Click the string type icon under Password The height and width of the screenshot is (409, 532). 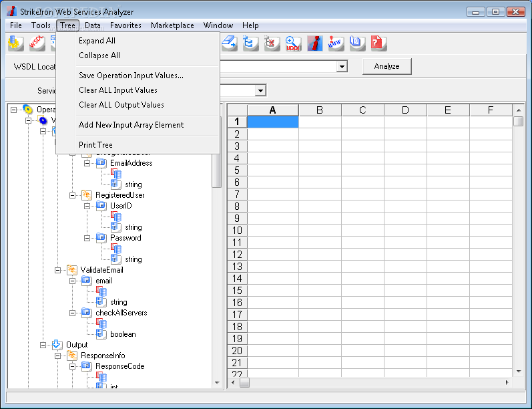[x=116, y=259]
